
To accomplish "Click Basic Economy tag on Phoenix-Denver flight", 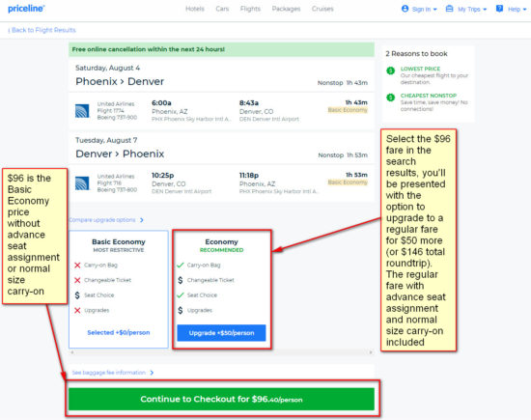I will [348, 110].
